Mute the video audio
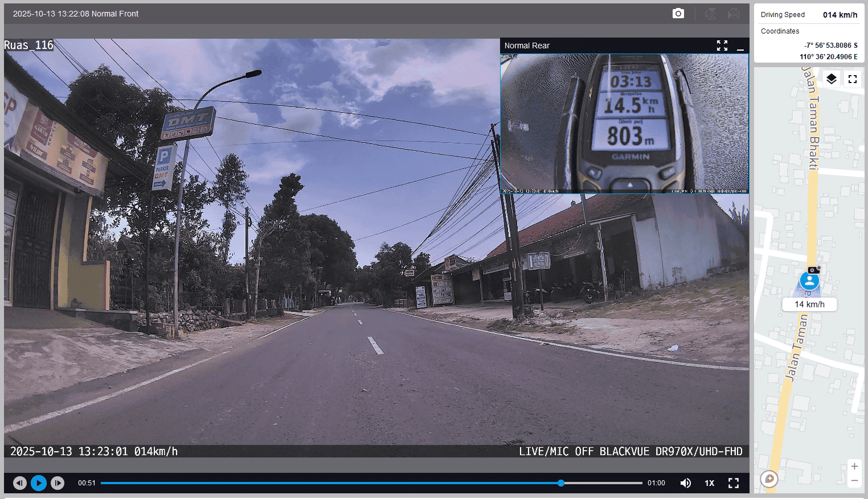Screen dimensions: 868x499 click(686, 483)
